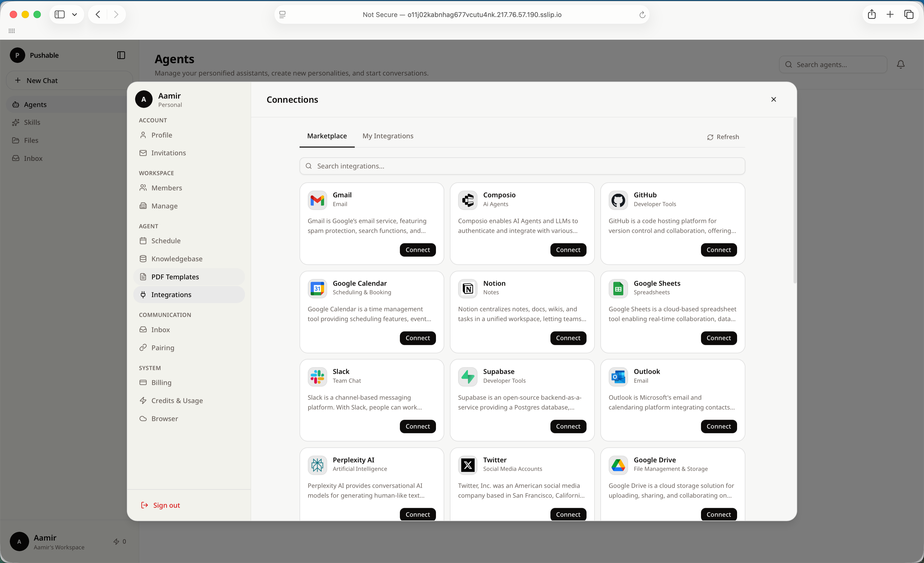Click the Notion logo icon
924x563 pixels.
[x=468, y=288]
